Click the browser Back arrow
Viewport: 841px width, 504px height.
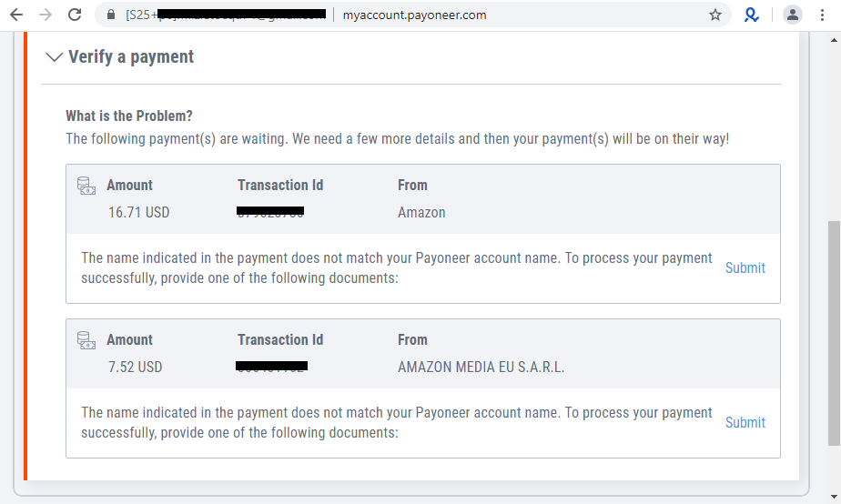[16, 15]
